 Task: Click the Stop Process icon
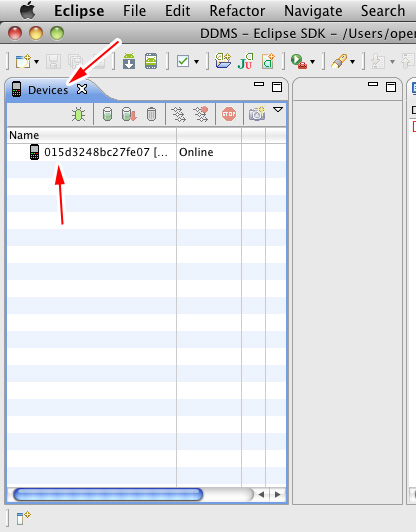tap(229, 114)
